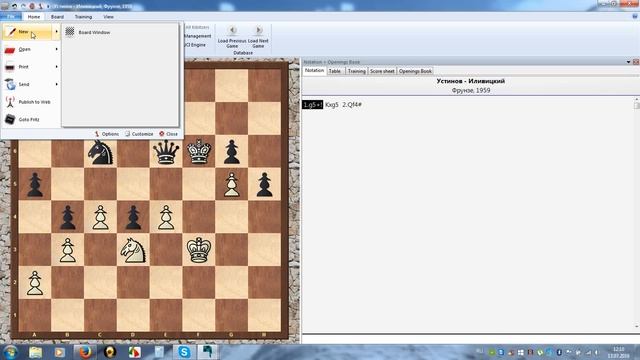This screenshot has height=360, width=640.
Task: Switch to the Home ribbon tab
Action: pos(34,17)
